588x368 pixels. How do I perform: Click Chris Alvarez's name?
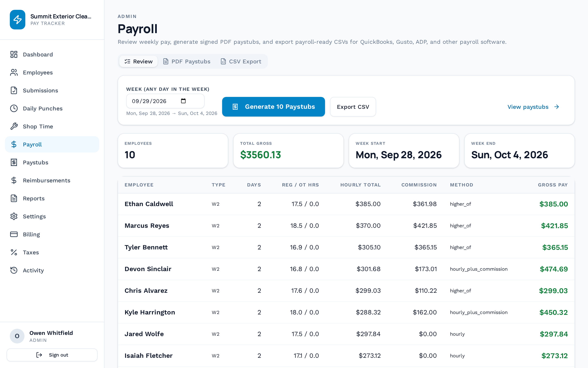146,291
